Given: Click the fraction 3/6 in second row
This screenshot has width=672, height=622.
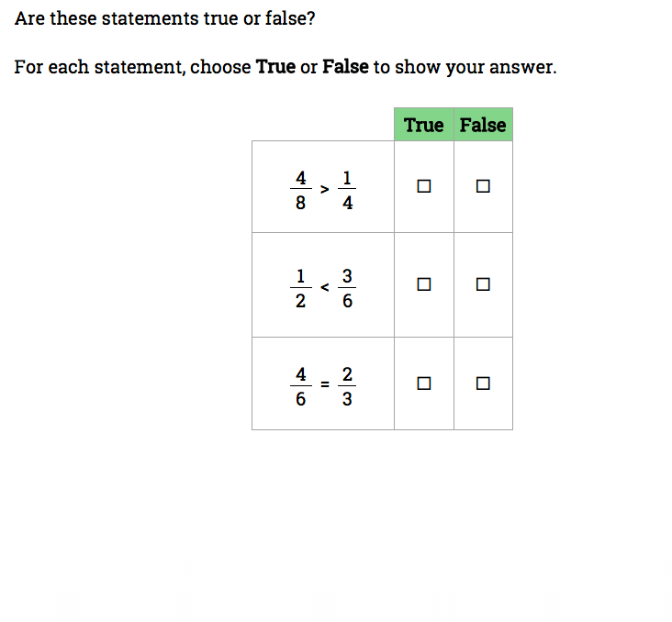Looking at the screenshot, I should [x=347, y=288].
